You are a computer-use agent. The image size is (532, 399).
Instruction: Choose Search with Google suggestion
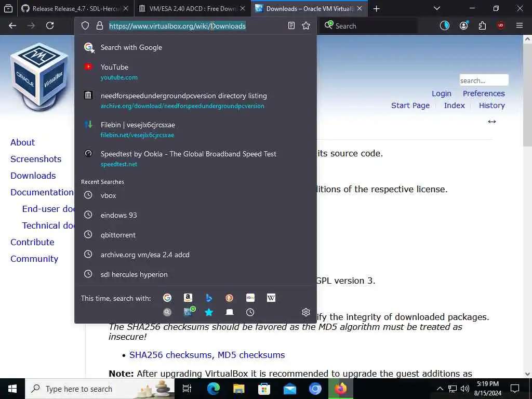(x=195, y=47)
